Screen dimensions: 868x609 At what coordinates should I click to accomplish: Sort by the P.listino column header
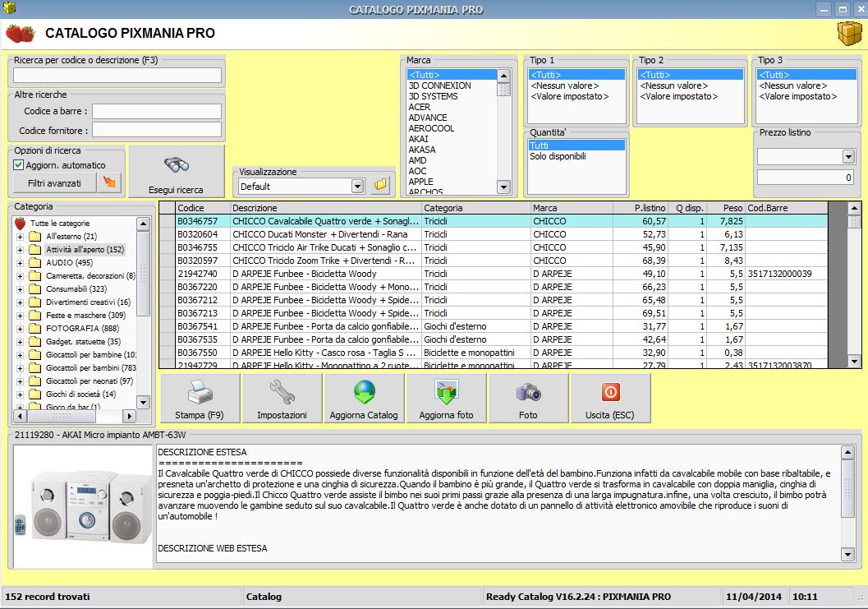pos(641,208)
